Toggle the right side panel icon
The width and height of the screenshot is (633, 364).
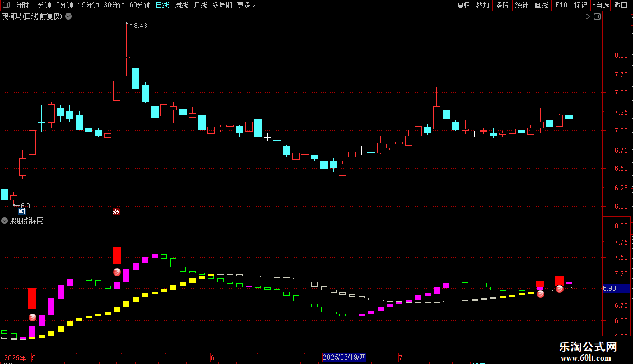click(x=597, y=17)
